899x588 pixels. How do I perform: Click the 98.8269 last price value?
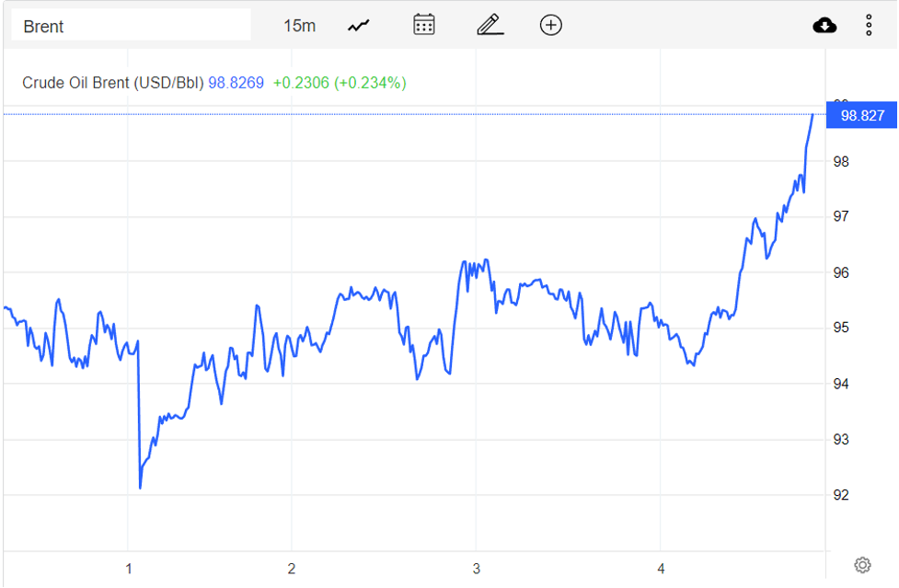(236, 83)
